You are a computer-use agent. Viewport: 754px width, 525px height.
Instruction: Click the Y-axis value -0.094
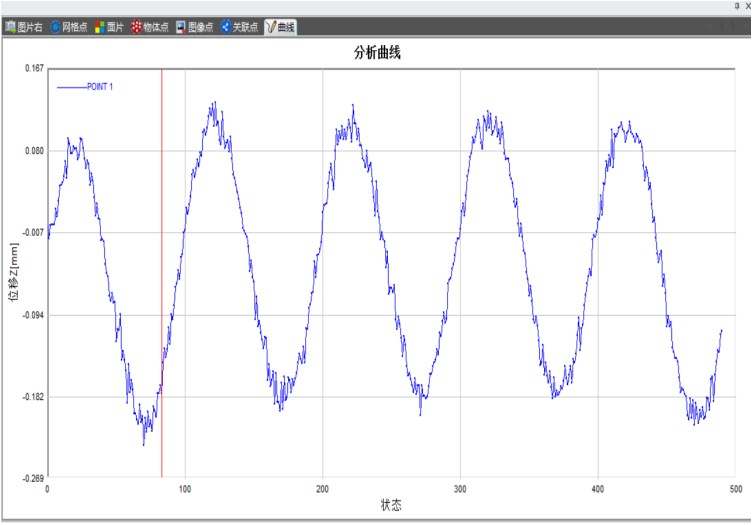[34, 315]
